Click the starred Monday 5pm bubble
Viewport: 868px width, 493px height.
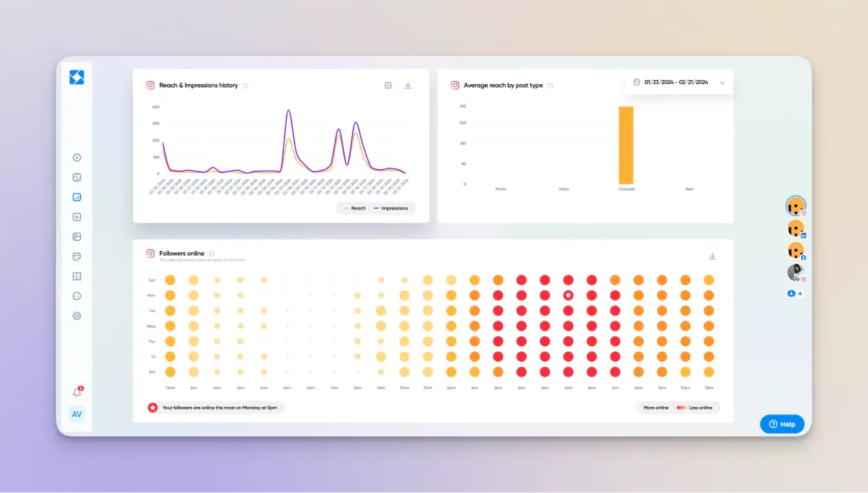pyautogui.click(x=568, y=295)
